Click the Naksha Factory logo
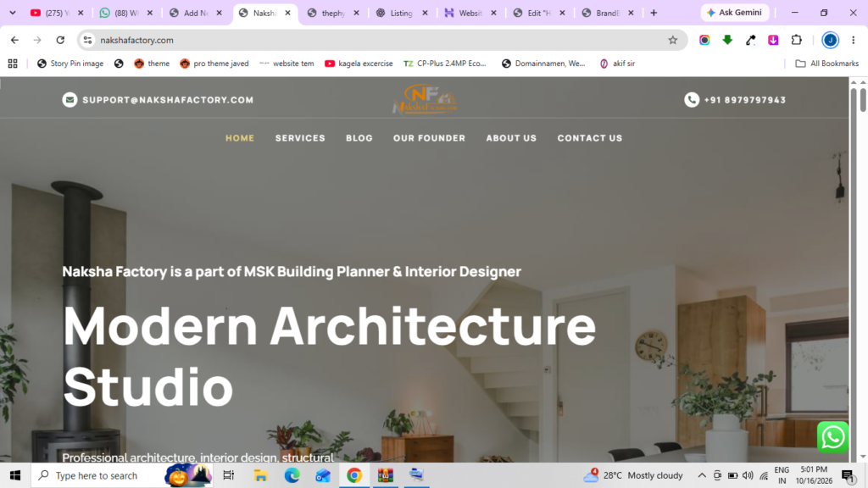868x488 pixels. pos(425,99)
